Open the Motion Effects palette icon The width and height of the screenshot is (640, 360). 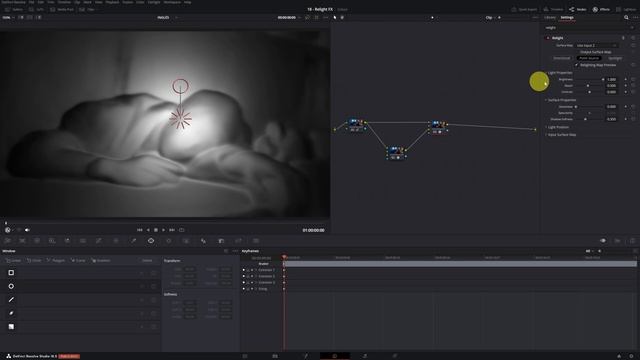click(83, 241)
